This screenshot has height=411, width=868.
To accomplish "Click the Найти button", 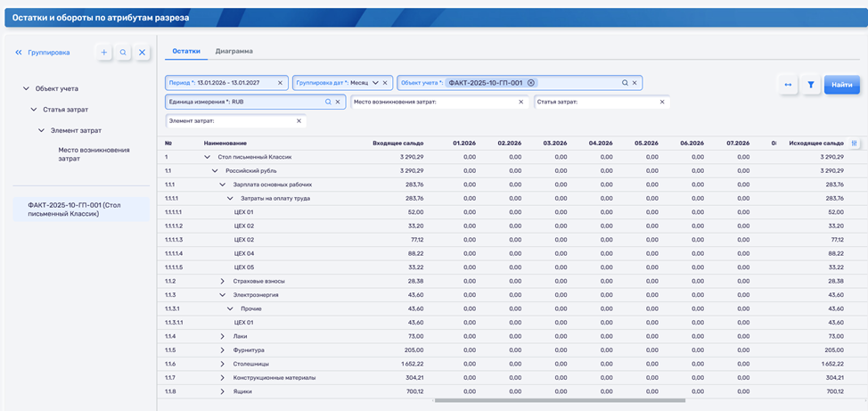I will 841,85.
